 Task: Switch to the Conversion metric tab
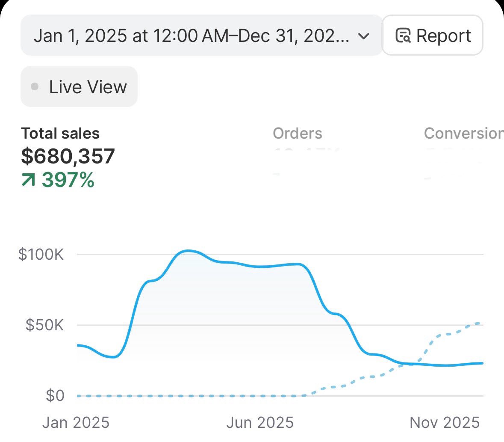464,133
